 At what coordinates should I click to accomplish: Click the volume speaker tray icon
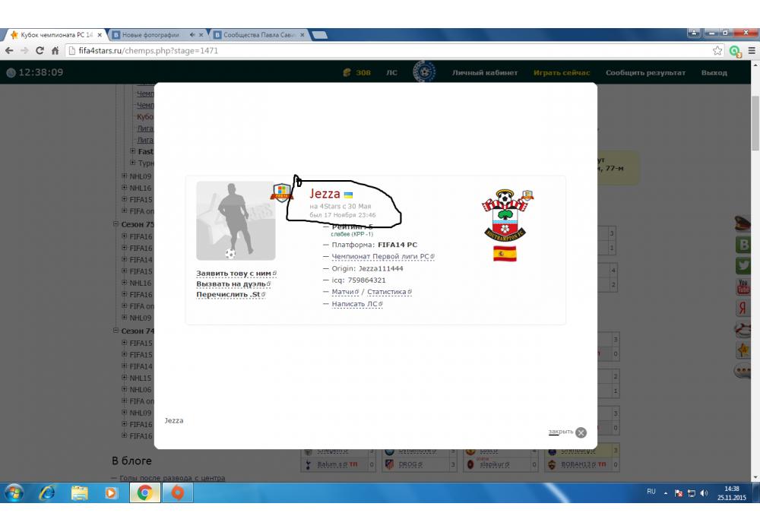click(705, 493)
